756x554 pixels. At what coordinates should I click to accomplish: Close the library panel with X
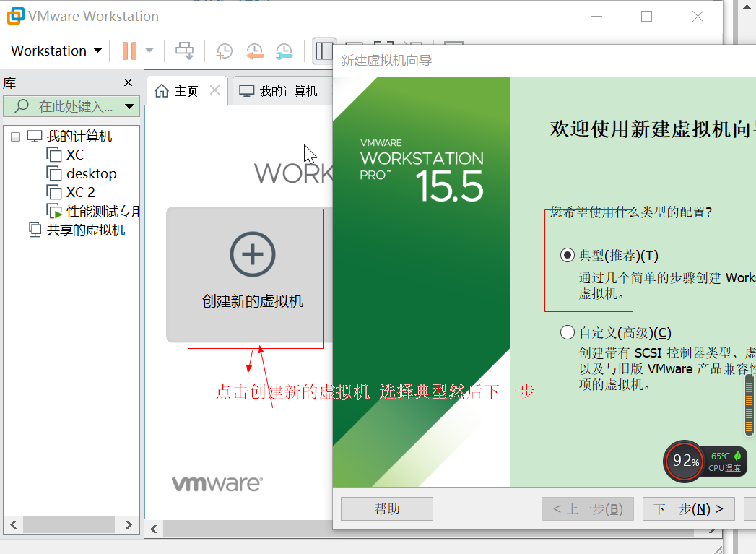(129, 82)
